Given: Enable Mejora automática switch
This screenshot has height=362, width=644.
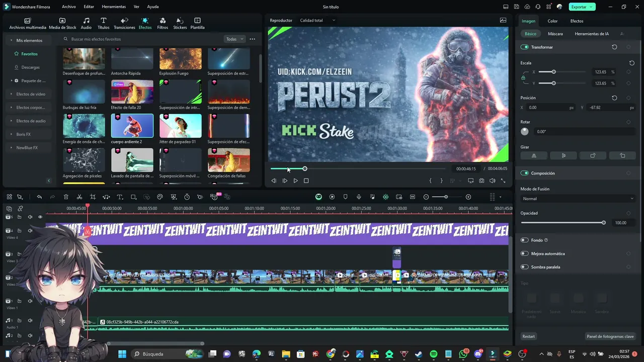Looking at the screenshot, I should pyautogui.click(x=525, y=253).
